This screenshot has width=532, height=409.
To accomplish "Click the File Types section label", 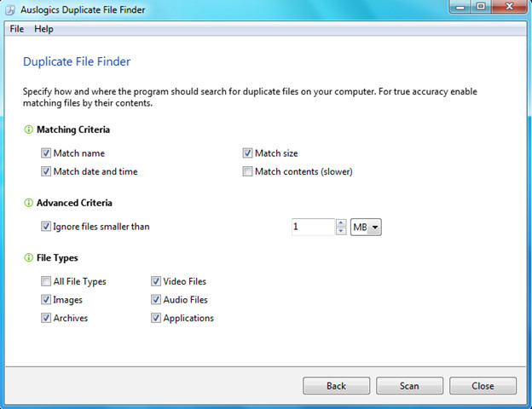I will click(x=57, y=258).
